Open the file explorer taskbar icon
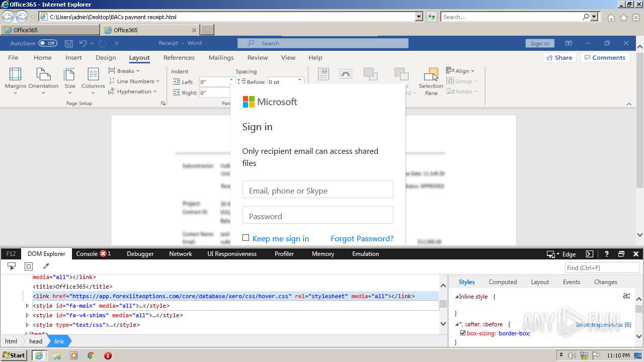Image resolution: width=644 pixels, height=362 pixels. pyautogui.click(x=57, y=355)
